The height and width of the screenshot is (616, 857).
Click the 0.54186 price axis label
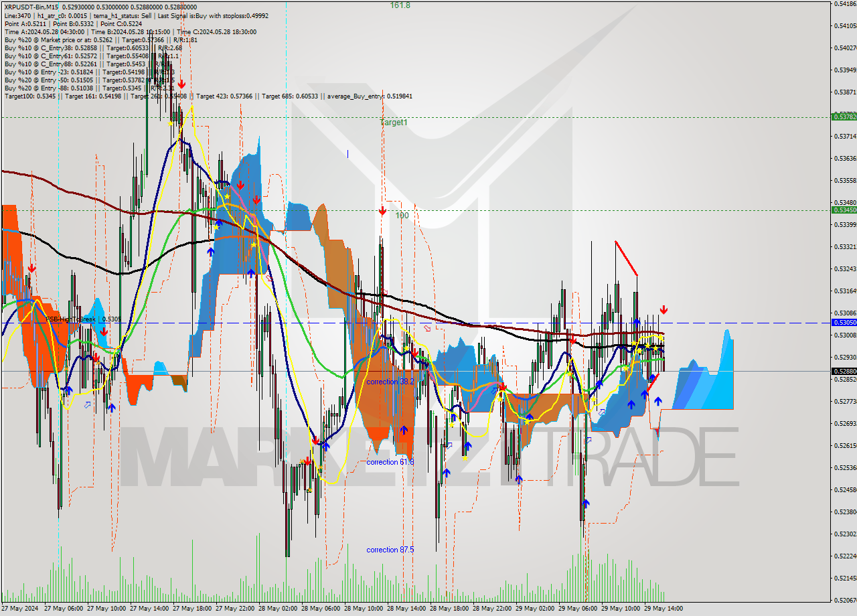click(x=846, y=3)
